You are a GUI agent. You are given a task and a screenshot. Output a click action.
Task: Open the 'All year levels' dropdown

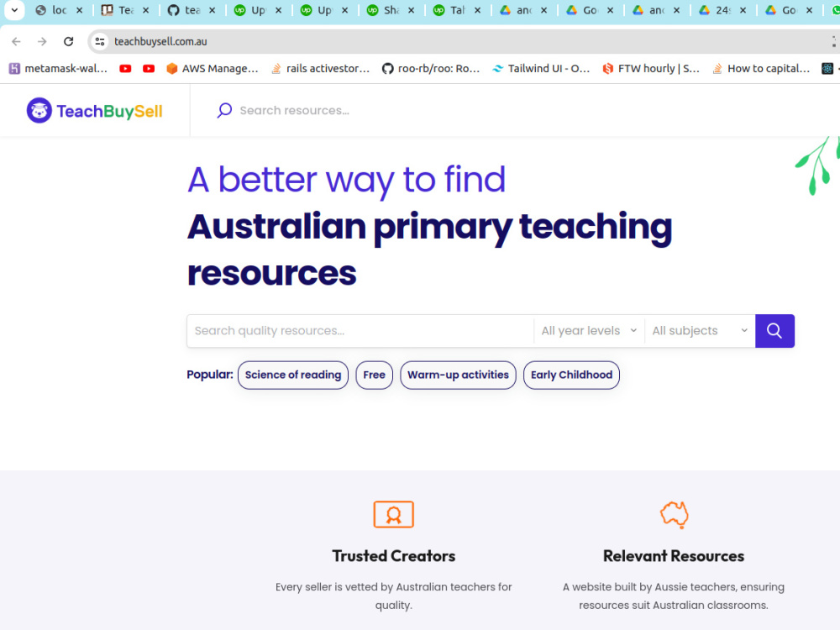pyautogui.click(x=590, y=330)
